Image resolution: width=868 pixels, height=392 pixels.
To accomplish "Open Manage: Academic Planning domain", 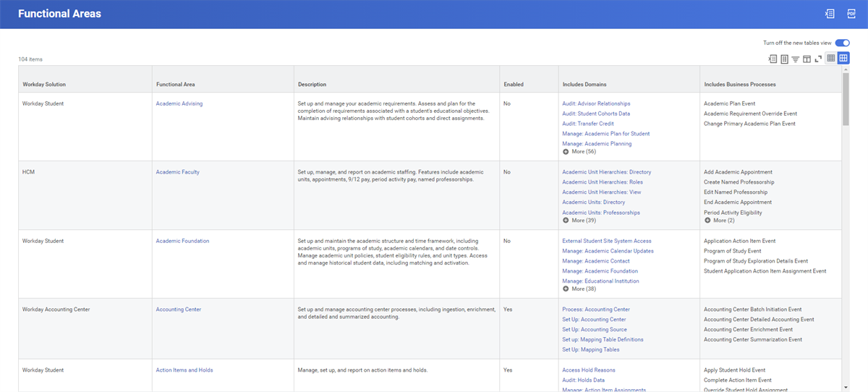I will coord(597,144).
